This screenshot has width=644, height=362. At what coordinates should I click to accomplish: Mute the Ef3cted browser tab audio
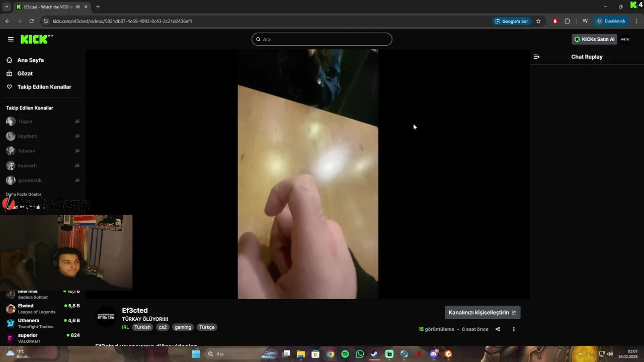(78, 7)
